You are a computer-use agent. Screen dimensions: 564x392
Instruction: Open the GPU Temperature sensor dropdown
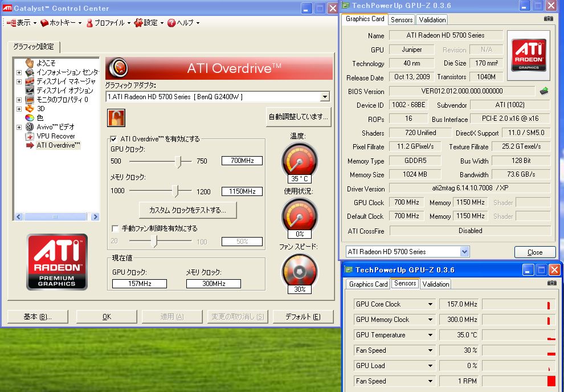pyautogui.click(x=430, y=335)
